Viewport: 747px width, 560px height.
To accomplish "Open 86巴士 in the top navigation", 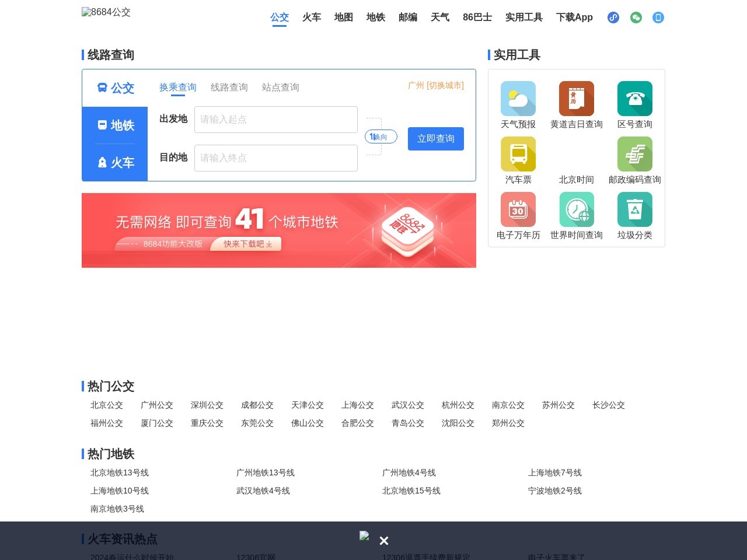I will (x=477, y=17).
